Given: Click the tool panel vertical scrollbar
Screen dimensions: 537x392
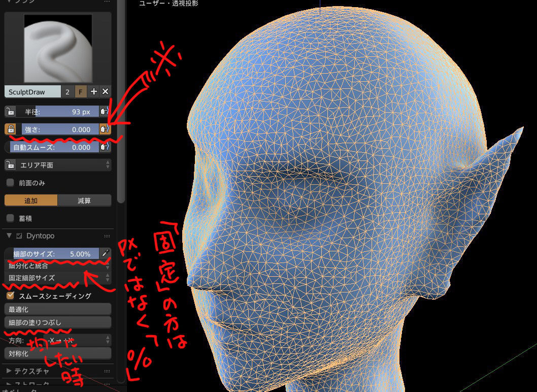Looking at the screenshot, I should 121,103.
